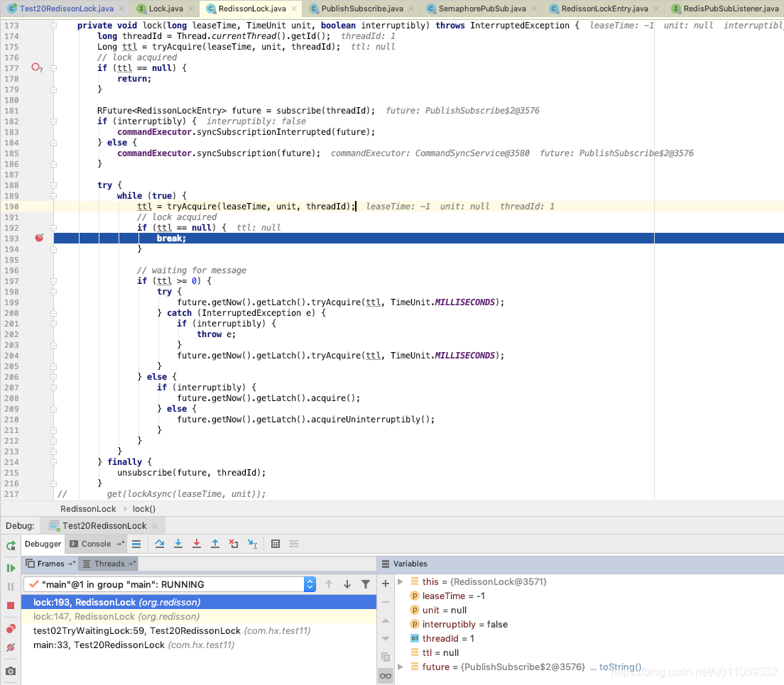This screenshot has width=784, height=685.
Task: Collapse the try block fold at line 188
Action: click(53, 185)
